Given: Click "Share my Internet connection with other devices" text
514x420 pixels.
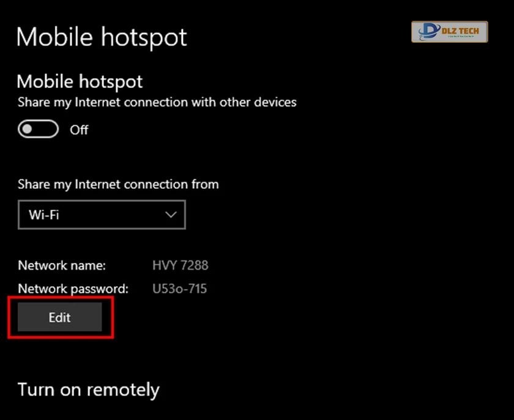Looking at the screenshot, I should point(157,102).
